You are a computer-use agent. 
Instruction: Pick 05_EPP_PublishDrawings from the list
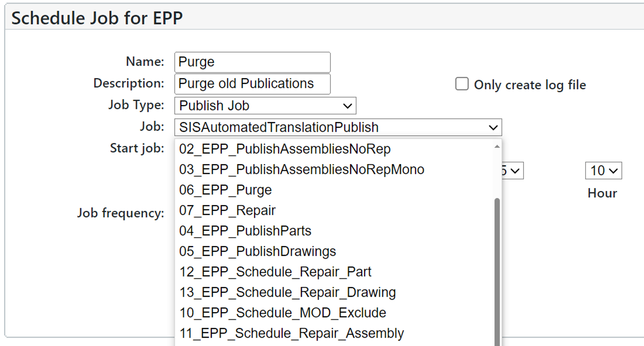point(257,251)
